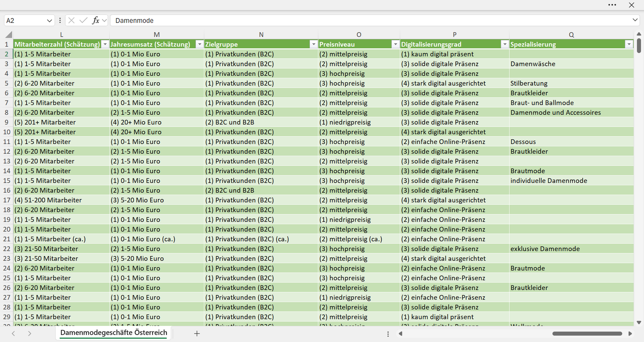The image size is (644, 342).
Task: Click the formula bar showing Damenmode
Action: (x=370, y=20)
